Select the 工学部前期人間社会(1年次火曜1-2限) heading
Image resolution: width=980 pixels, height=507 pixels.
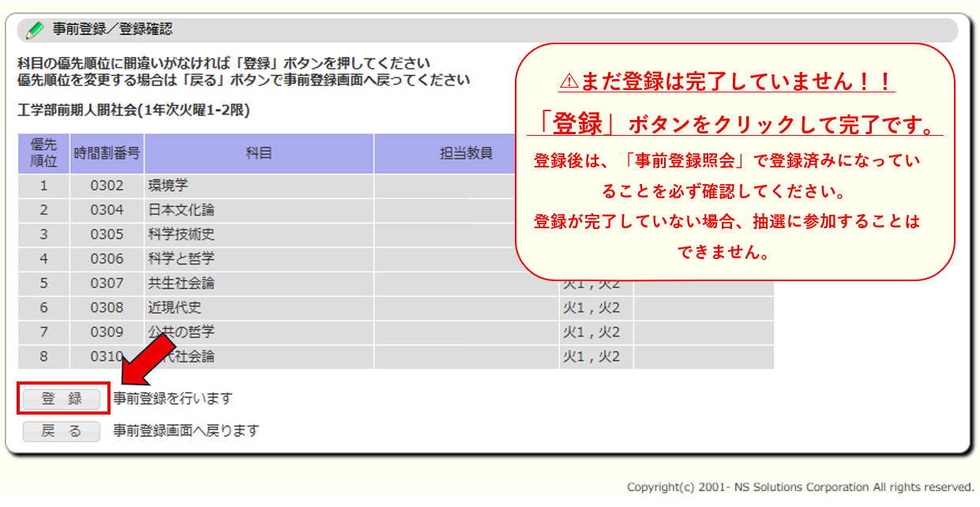133,111
